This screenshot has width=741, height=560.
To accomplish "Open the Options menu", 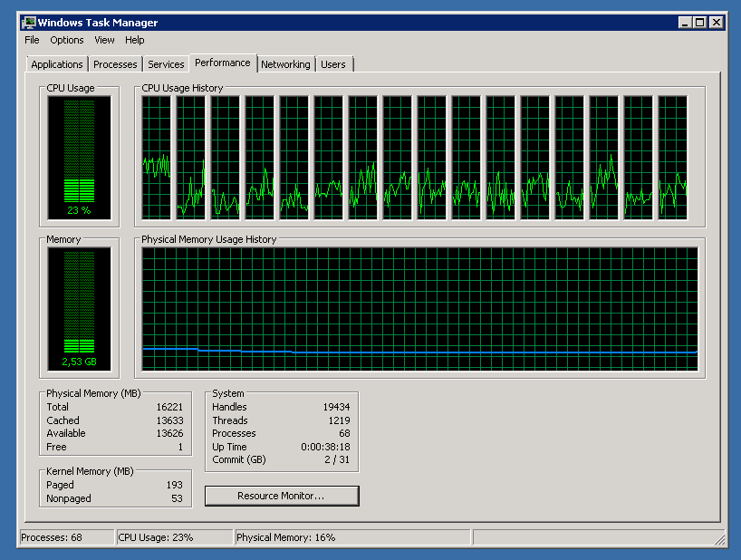I will click(67, 40).
